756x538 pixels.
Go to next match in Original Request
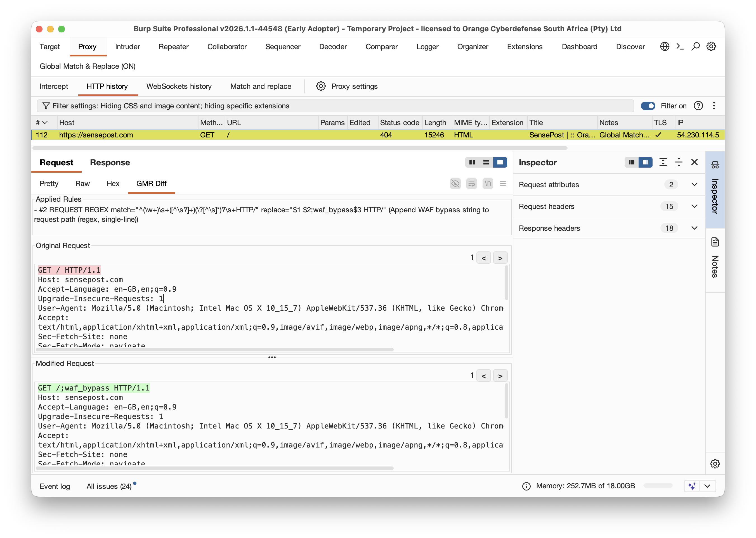pos(500,258)
